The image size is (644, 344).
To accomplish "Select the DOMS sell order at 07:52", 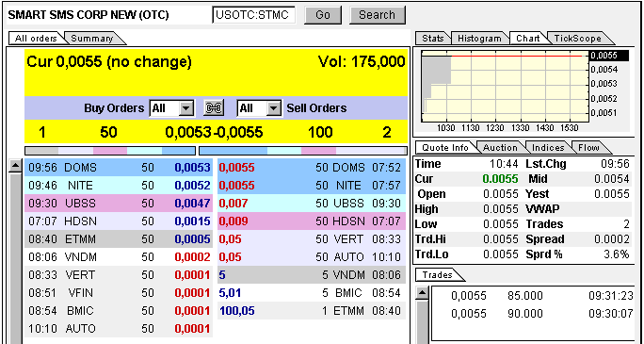I will (312, 167).
